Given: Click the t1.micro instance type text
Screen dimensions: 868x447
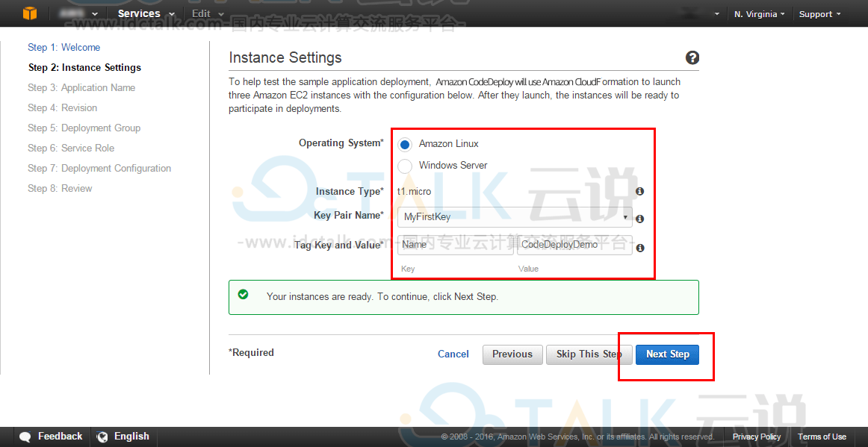Looking at the screenshot, I should (414, 192).
